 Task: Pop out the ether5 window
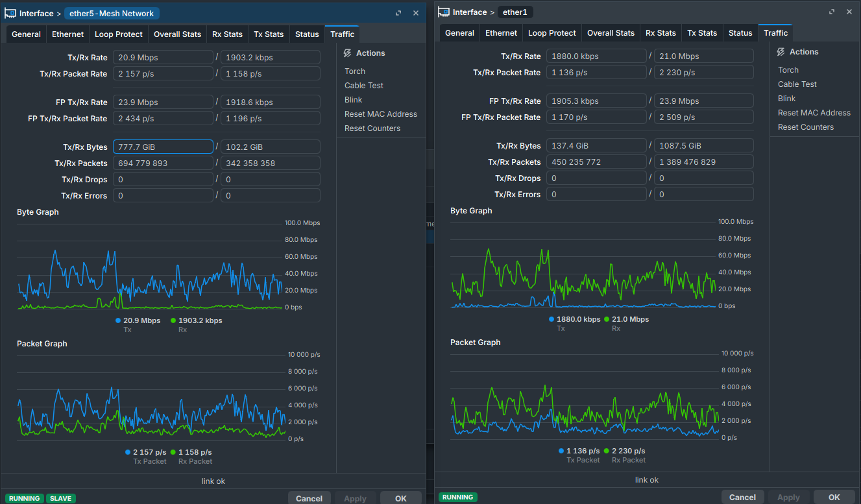tap(398, 14)
